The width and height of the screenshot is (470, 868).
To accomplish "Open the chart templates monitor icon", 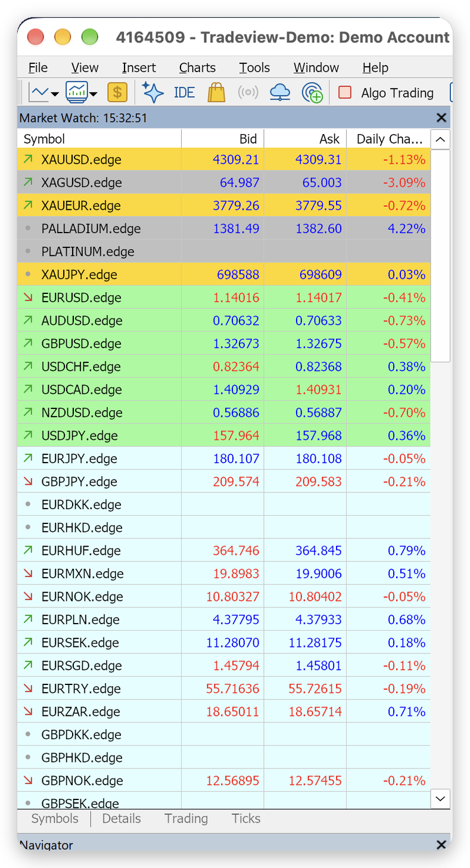I will tap(77, 92).
